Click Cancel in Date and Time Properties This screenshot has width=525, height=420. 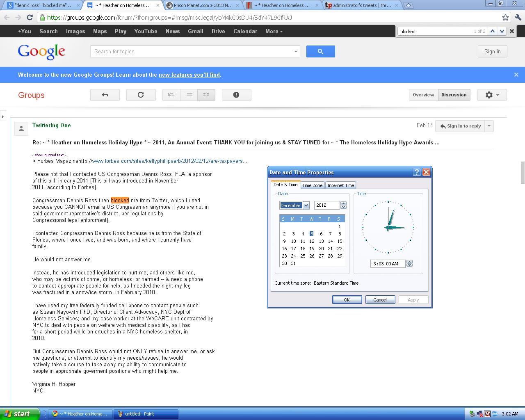[380, 300]
